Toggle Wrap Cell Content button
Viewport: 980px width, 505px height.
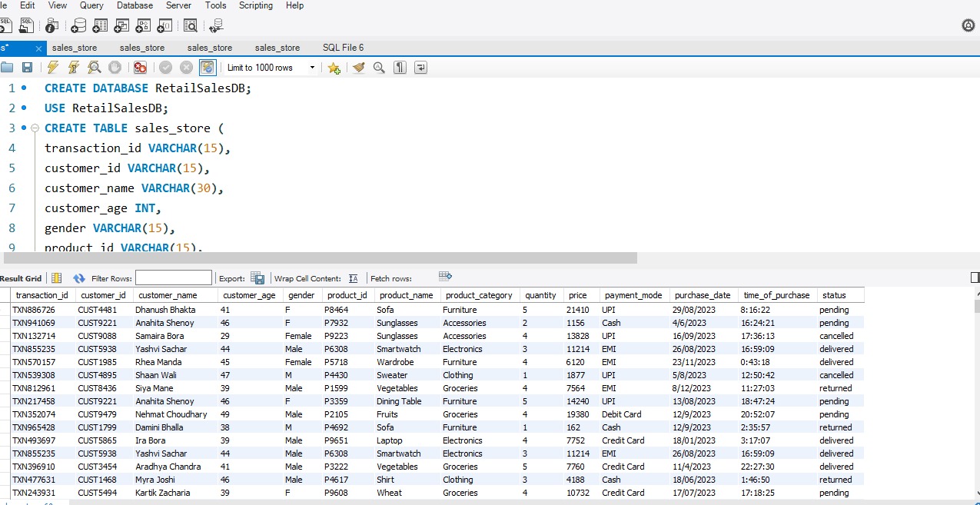point(354,278)
